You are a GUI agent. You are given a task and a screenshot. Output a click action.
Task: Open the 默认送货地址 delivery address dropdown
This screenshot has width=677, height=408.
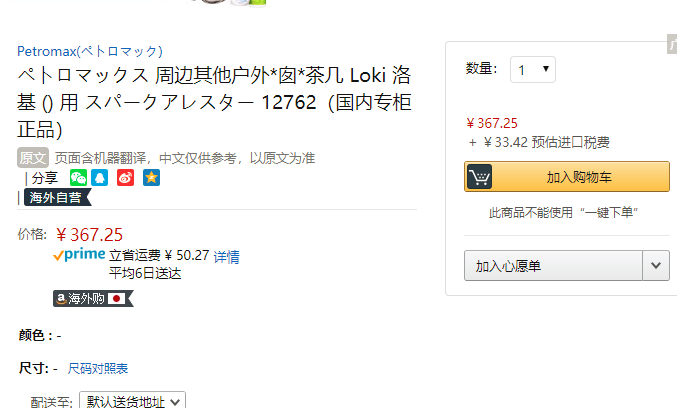tap(133, 402)
